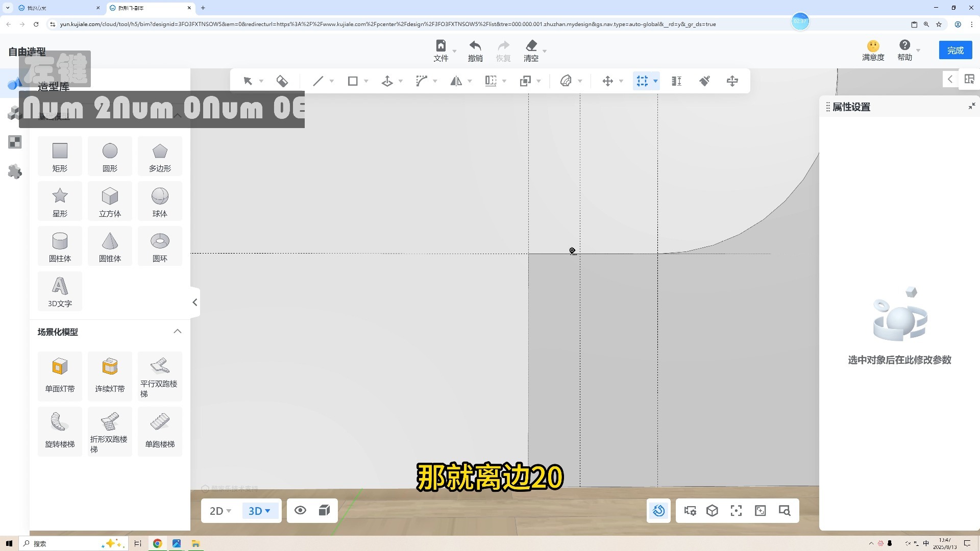Image resolution: width=980 pixels, height=551 pixels.
Task: Select the curve path tool
Action: coord(422,81)
